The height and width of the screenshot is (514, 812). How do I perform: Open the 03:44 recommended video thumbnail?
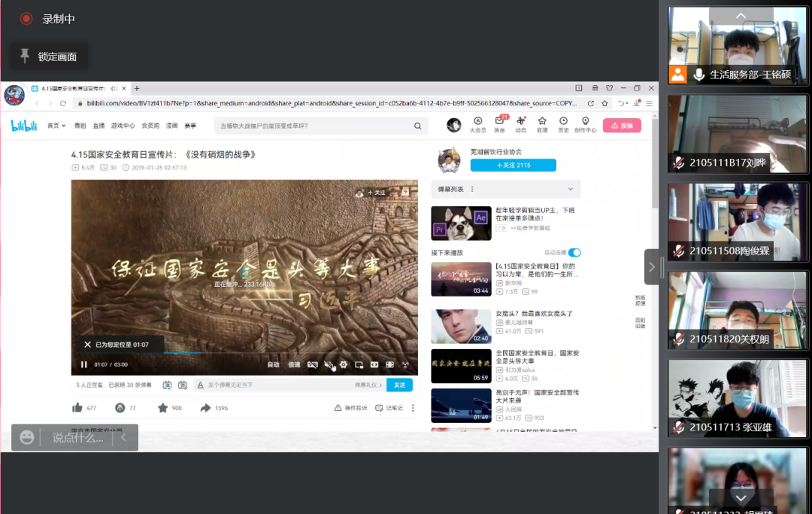461,279
